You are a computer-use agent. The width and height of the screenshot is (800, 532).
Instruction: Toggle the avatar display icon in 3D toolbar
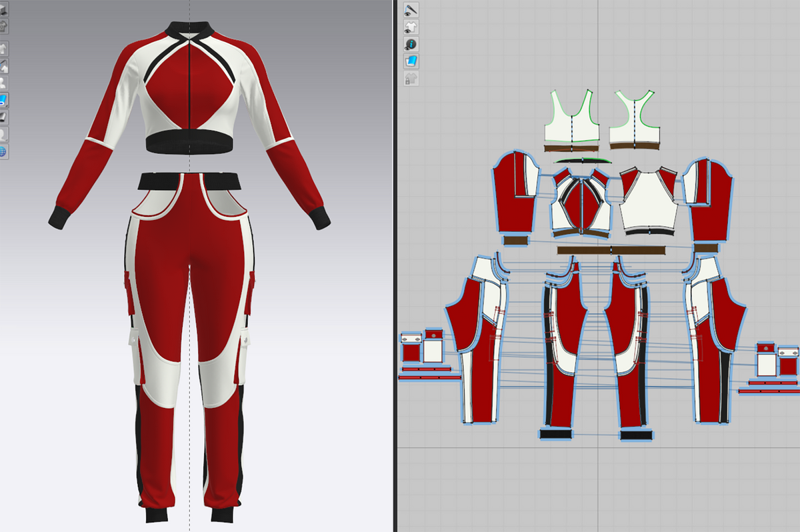(x=3, y=84)
